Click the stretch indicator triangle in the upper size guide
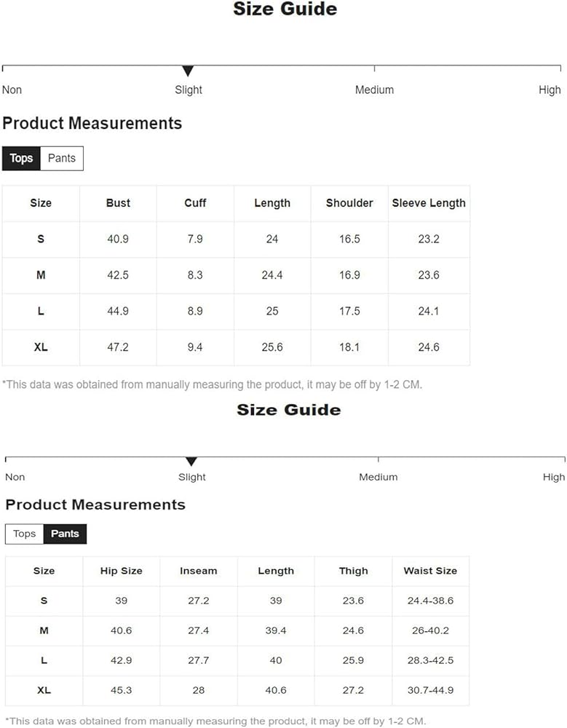 click(188, 71)
